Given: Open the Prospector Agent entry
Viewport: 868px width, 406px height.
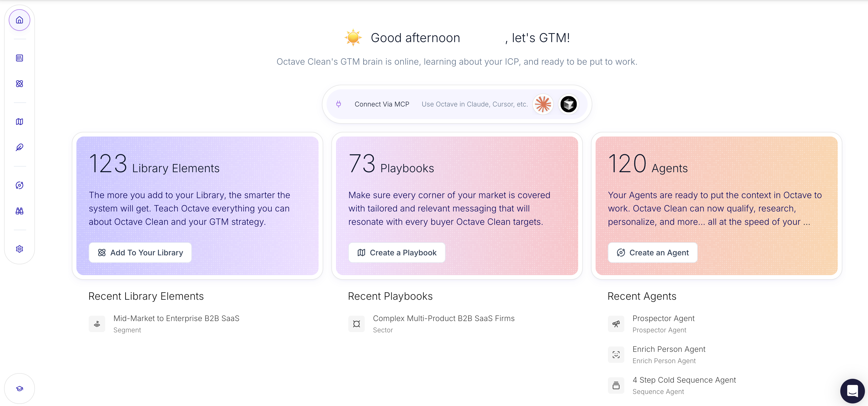Looking at the screenshot, I should 664,319.
